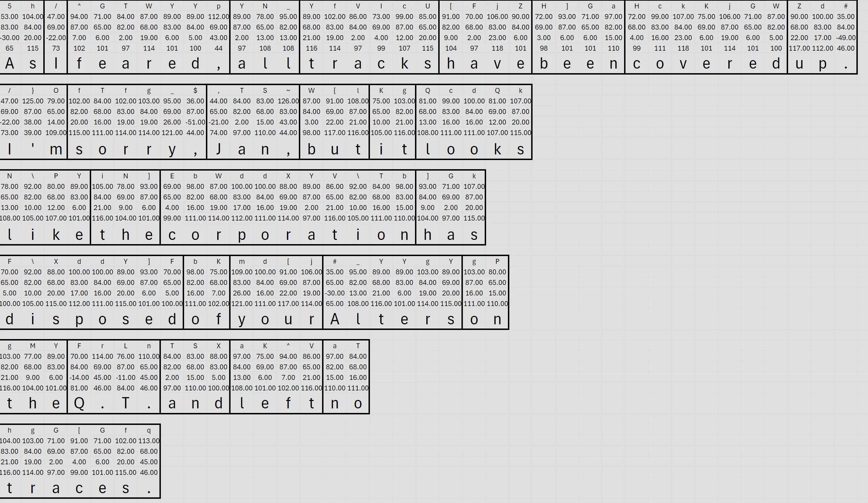The image size is (868, 503).
Task: Click the large 'Q' in 'Q.T.'
Action: click(79, 403)
